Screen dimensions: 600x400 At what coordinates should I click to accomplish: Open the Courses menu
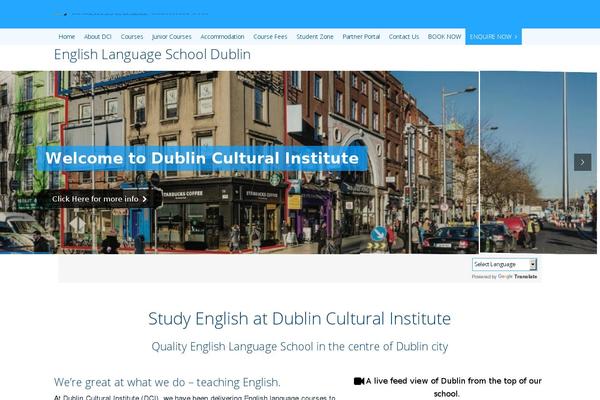coord(132,37)
